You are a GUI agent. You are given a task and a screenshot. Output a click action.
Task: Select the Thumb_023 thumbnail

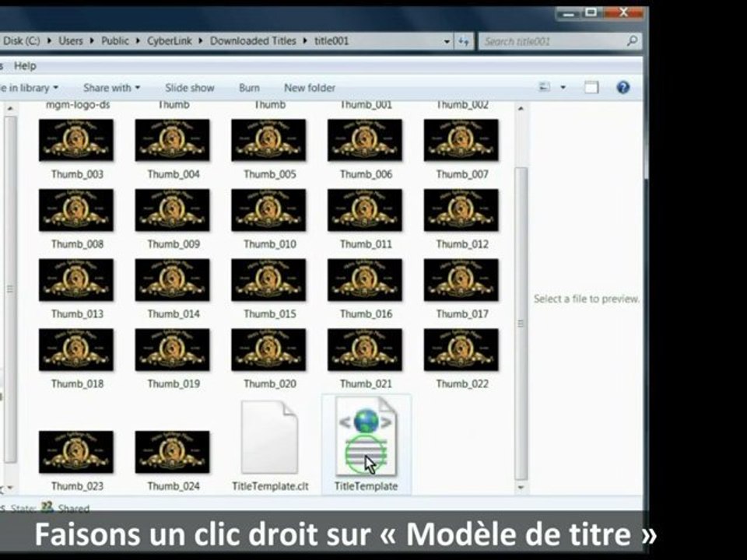(x=76, y=452)
